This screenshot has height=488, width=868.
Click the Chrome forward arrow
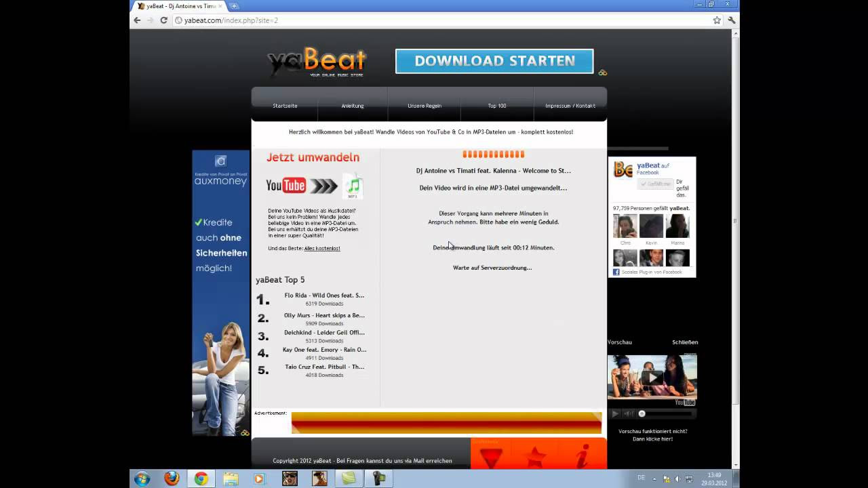tap(150, 20)
